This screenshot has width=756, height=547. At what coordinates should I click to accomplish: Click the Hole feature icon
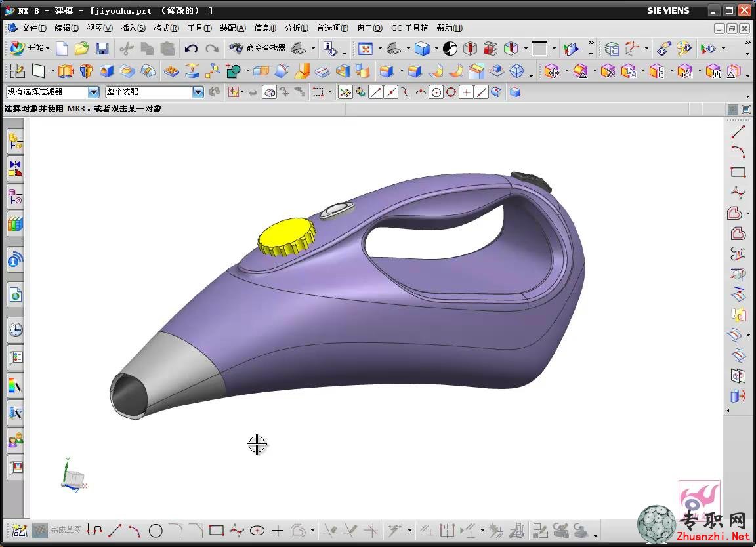(106, 71)
